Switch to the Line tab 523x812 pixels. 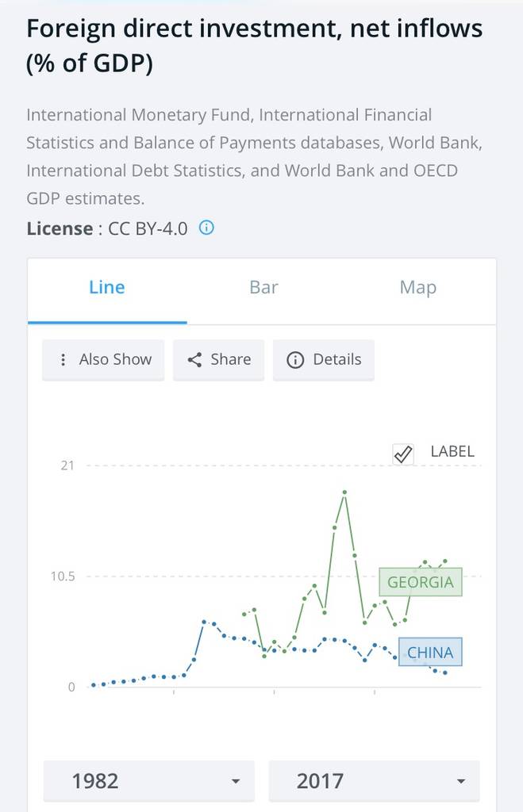107,287
